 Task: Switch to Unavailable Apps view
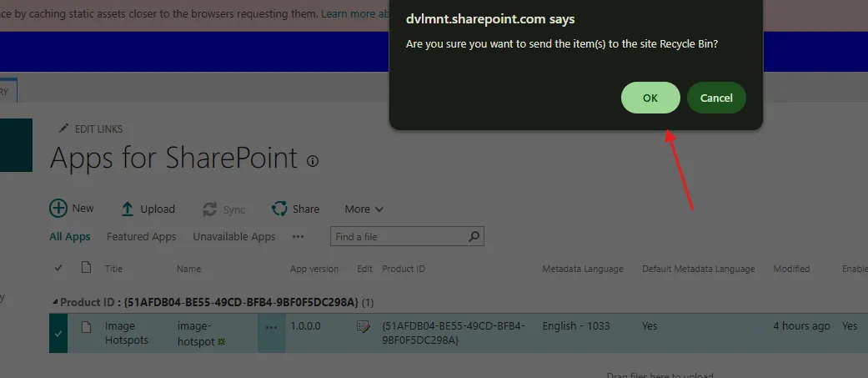233,237
